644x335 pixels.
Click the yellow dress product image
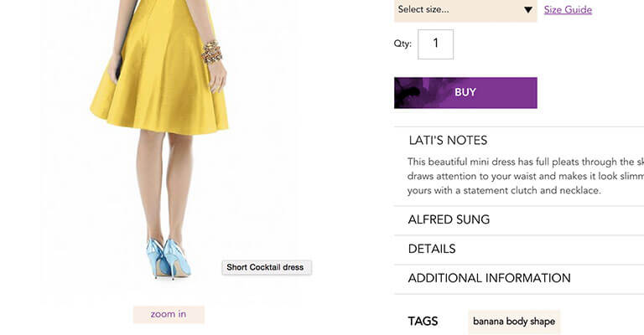click(159, 84)
